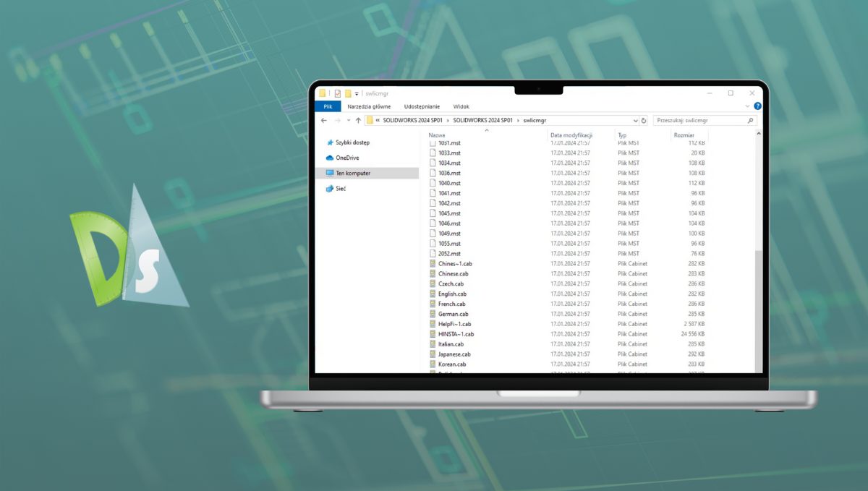Open recent locations dropdown arrow
Image resolution: width=868 pixels, height=491 pixels.
(x=348, y=121)
